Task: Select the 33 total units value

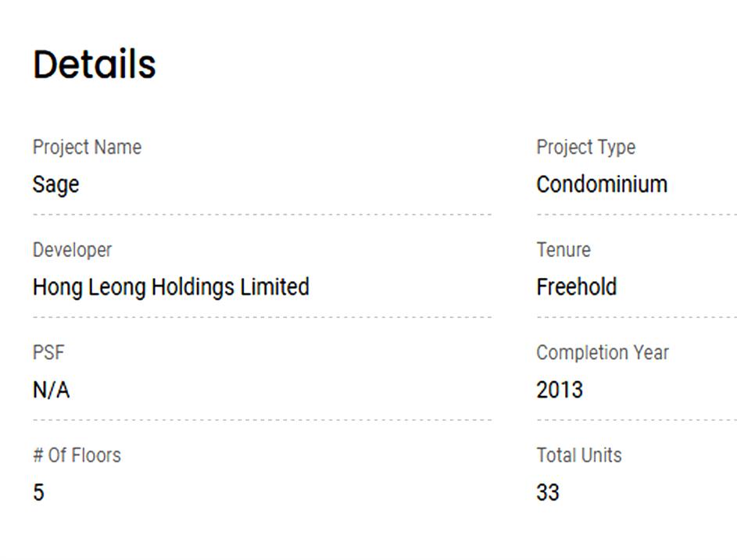Action: pyautogui.click(x=547, y=493)
